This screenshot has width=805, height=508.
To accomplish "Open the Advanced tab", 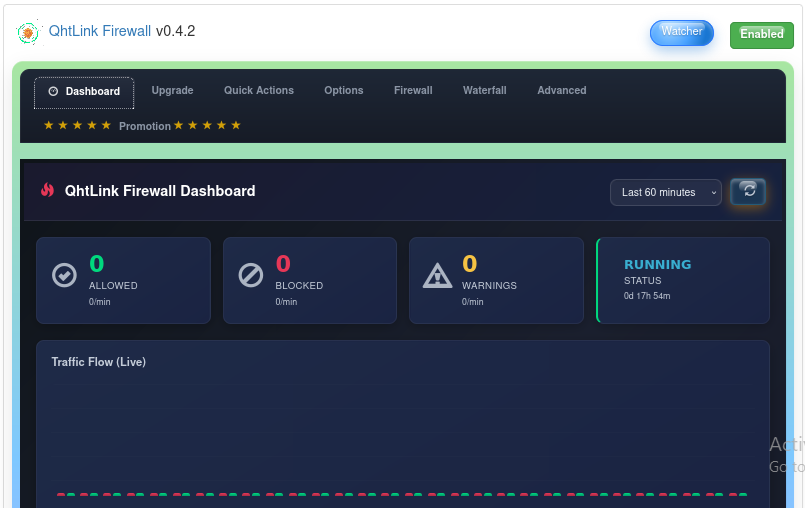I will coord(562,90).
